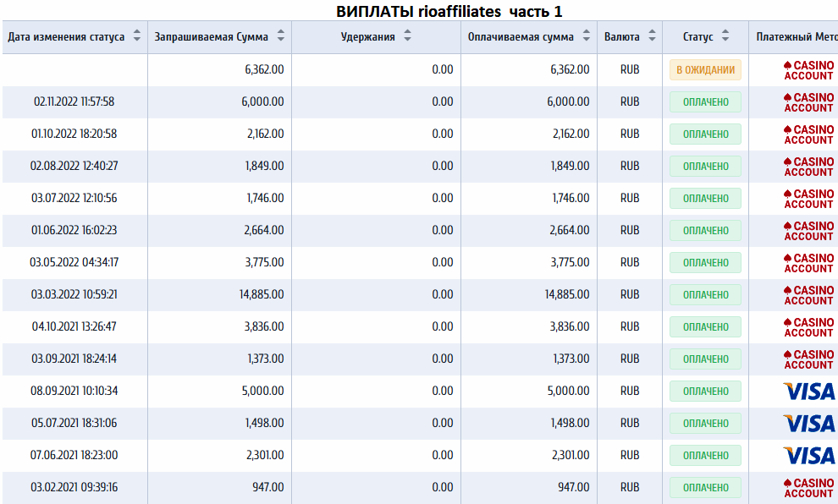Select the 03.05.2022 04:34:17 date cell
838x504 pixels.
click(x=74, y=262)
